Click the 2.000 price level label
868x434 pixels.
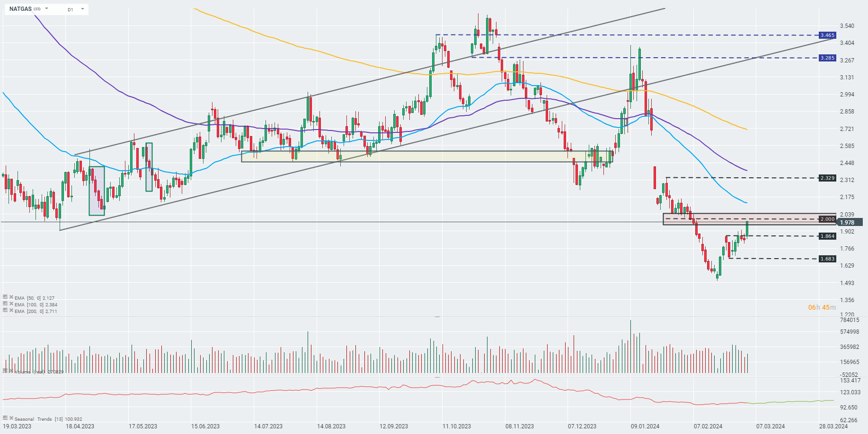[x=827, y=219]
